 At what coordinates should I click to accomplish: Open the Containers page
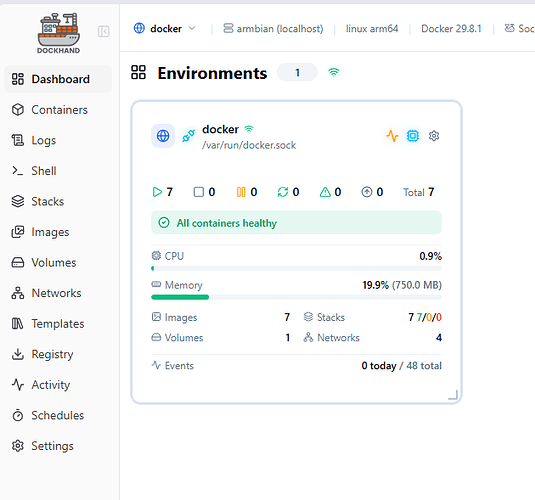coord(58,110)
